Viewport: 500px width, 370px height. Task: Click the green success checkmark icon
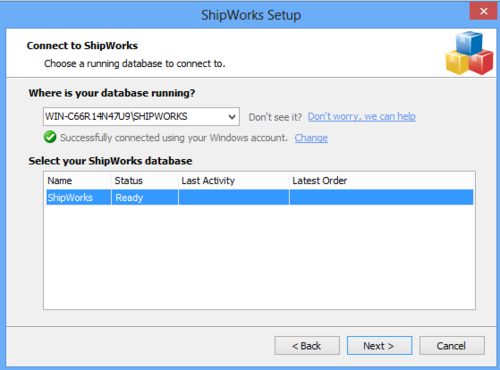click(50, 137)
